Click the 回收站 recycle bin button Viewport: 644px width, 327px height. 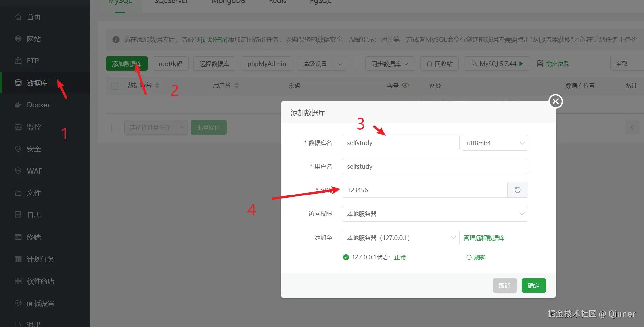point(439,64)
